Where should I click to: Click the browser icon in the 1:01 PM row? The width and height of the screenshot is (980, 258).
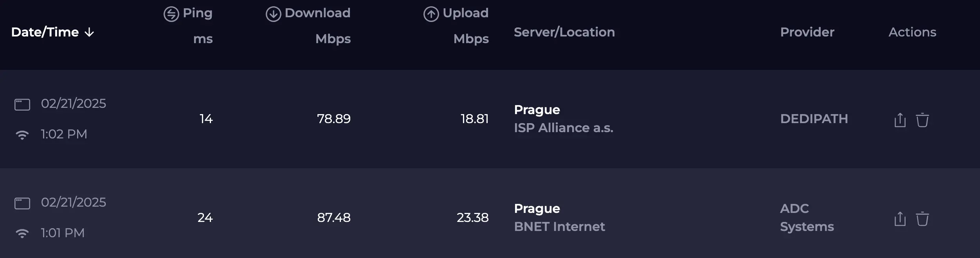(22, 203)
